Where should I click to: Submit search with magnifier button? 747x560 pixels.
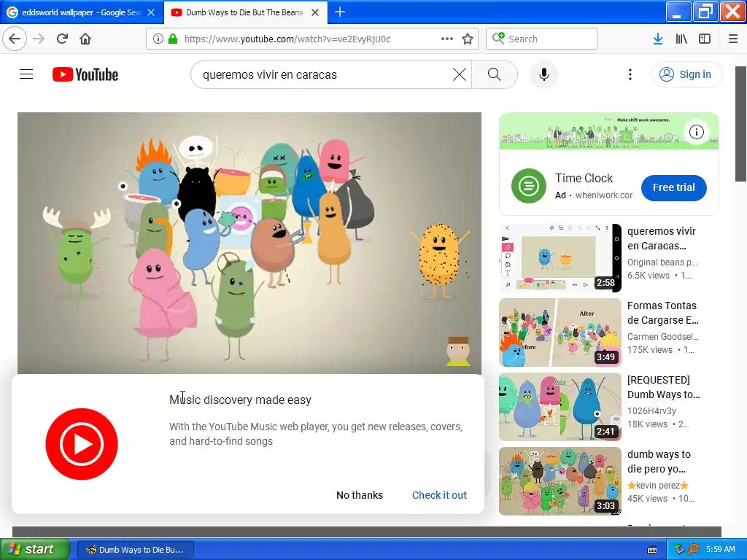(x=495, y=74)
